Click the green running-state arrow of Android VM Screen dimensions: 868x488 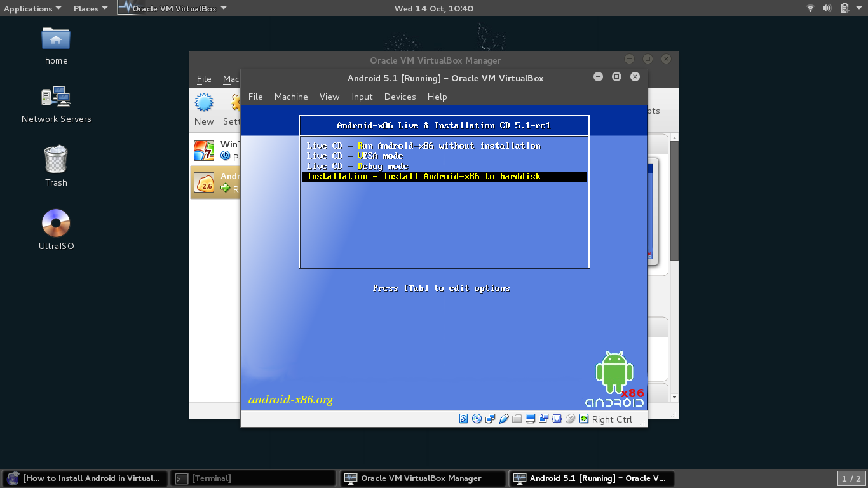coord(225,188)
